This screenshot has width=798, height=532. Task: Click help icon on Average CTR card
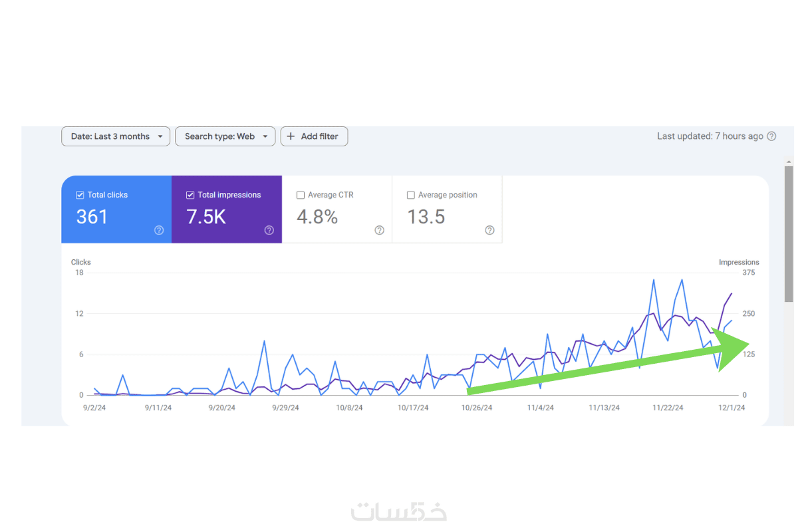[x=379, y=230]
